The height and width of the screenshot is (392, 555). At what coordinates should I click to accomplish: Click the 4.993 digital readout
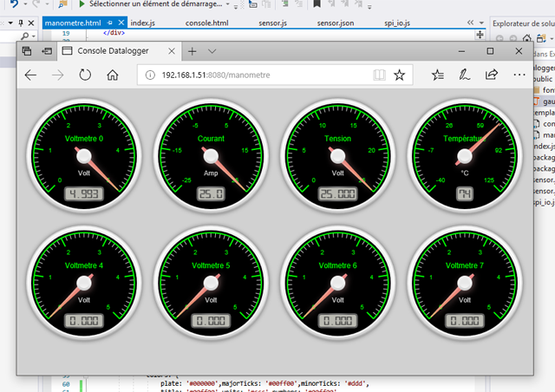84,193
